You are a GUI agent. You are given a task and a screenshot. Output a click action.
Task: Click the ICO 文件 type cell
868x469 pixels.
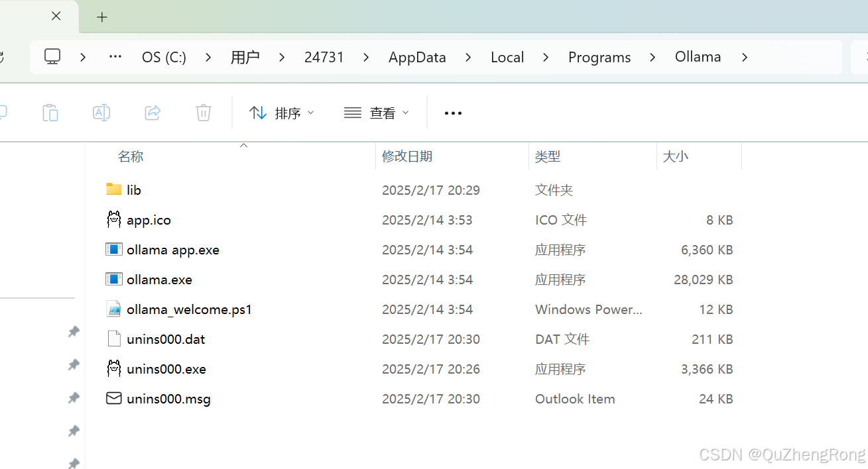[561, 220]
